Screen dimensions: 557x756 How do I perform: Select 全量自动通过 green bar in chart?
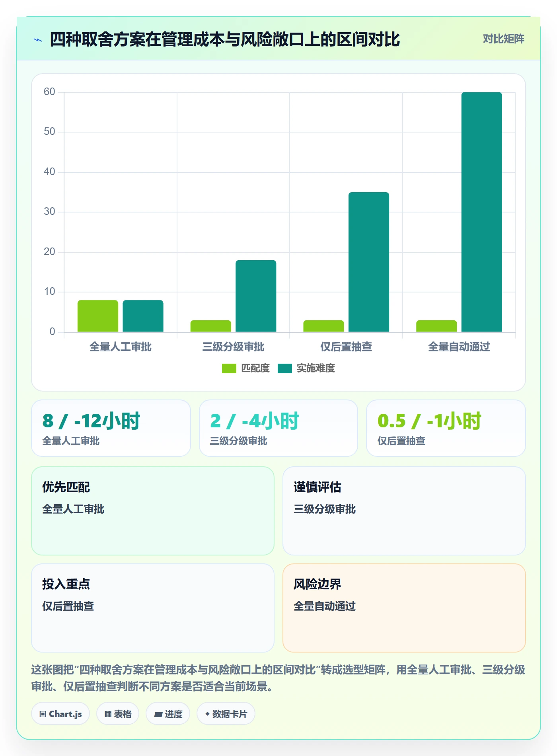tap(436, 326)
